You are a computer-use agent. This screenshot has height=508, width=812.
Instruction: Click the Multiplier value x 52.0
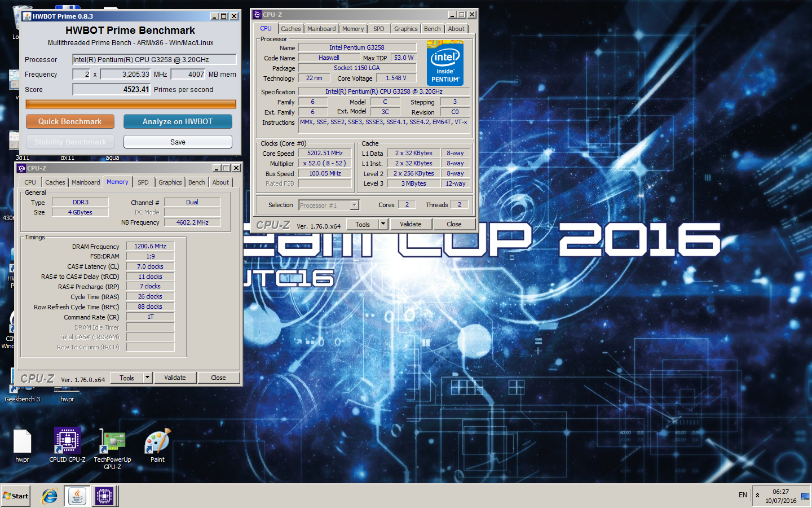click(x=325, y=163)
